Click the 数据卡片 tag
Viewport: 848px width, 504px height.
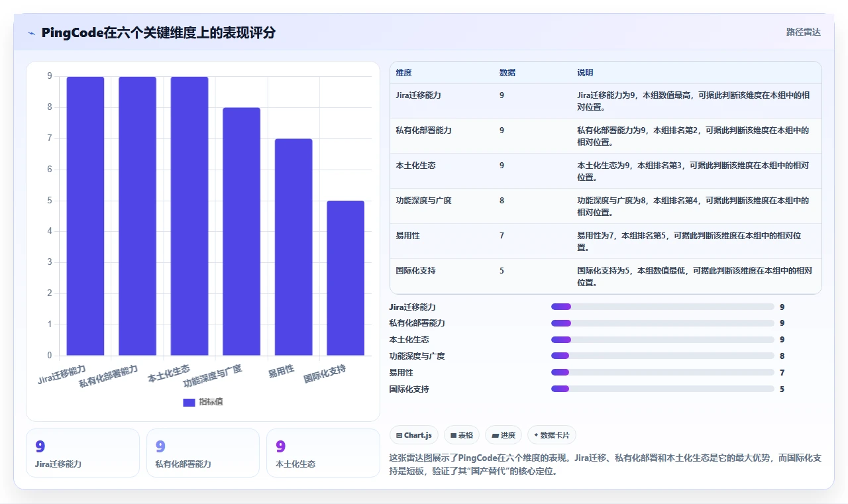pos(552,435)
